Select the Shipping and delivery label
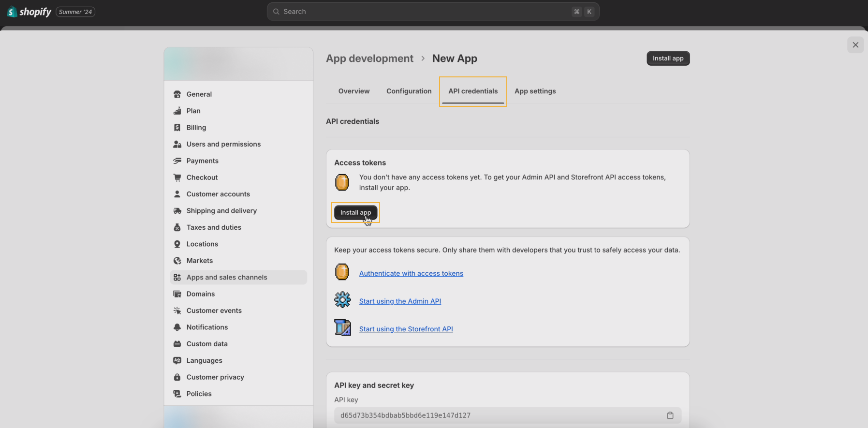 tap(221, 211)
